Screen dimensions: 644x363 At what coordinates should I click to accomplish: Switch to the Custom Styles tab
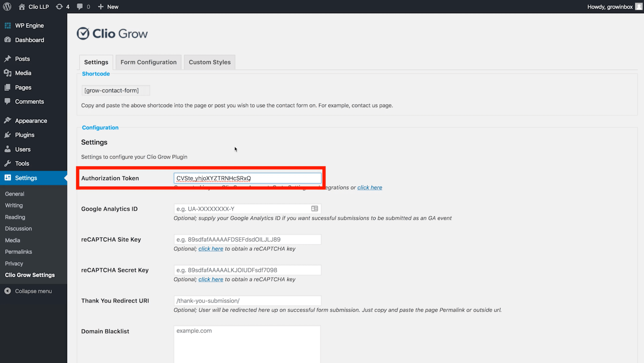click(x=209, y=62)
